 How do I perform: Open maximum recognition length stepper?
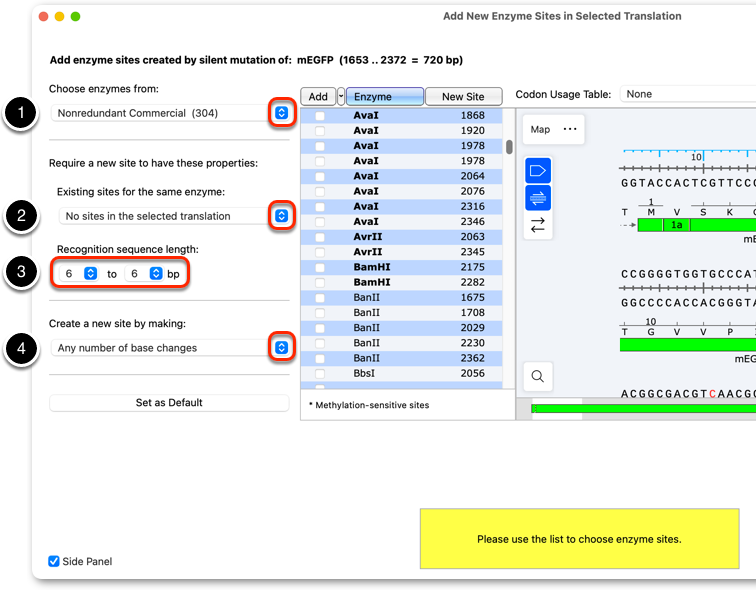click(156, 274)
